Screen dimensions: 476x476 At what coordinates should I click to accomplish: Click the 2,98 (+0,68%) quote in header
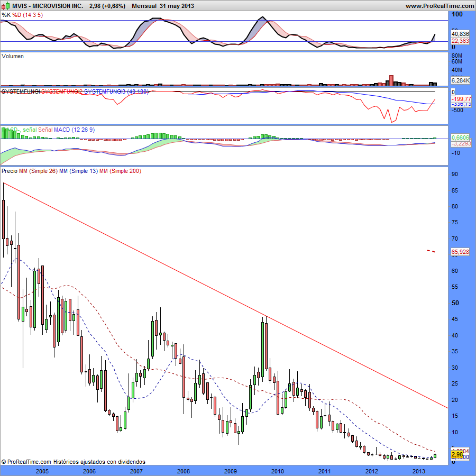pyautogui.click(x=107, y=6)
